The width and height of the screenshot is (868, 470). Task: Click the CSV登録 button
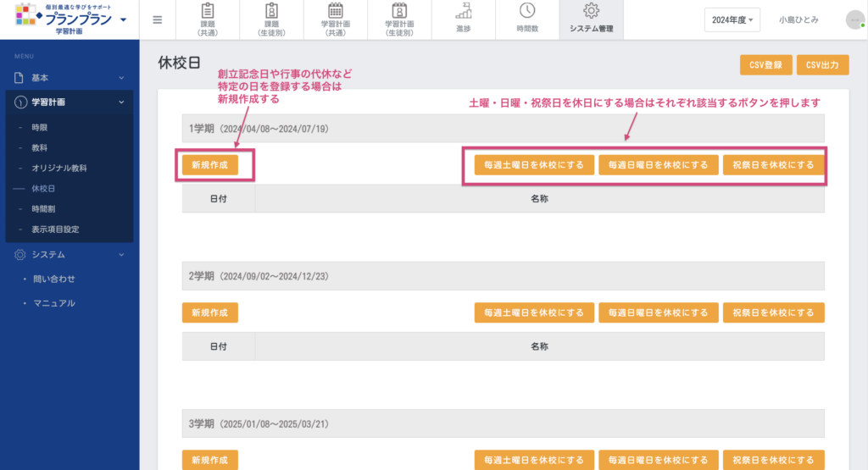pos(765,64)
